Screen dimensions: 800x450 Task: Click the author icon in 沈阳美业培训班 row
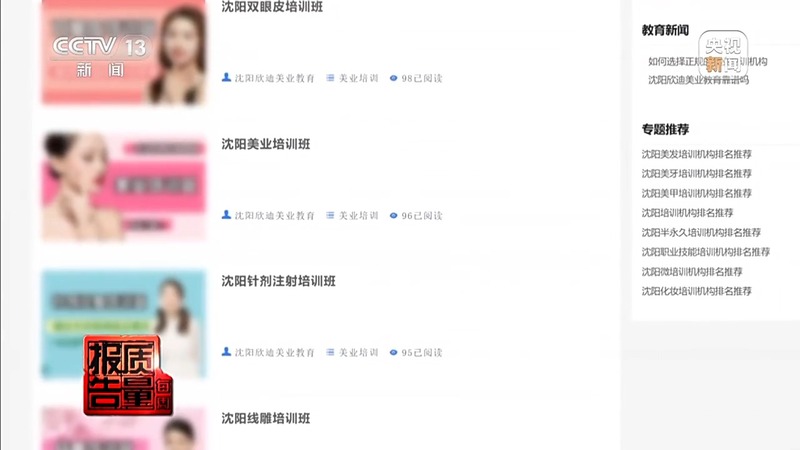tap(227, 215)
